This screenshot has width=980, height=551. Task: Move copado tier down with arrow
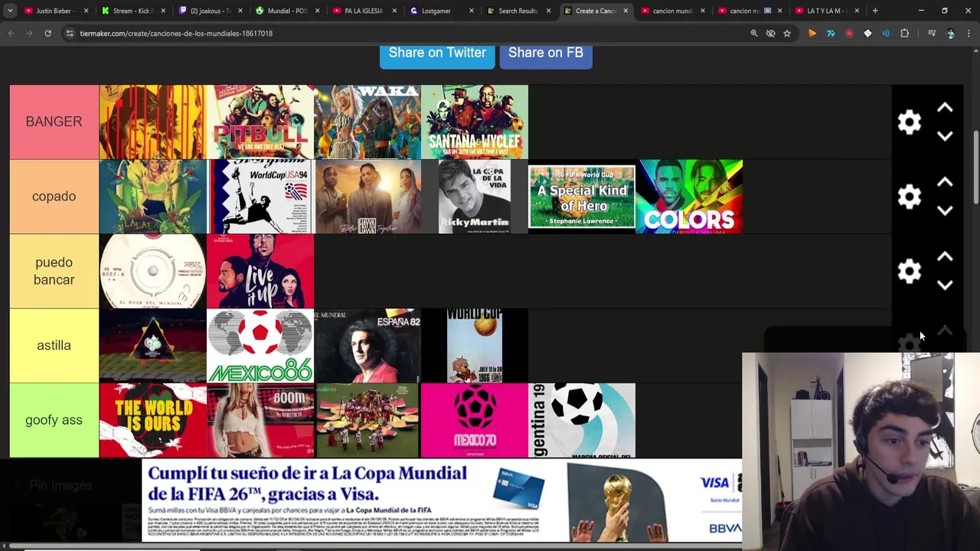tap(945, 210)
